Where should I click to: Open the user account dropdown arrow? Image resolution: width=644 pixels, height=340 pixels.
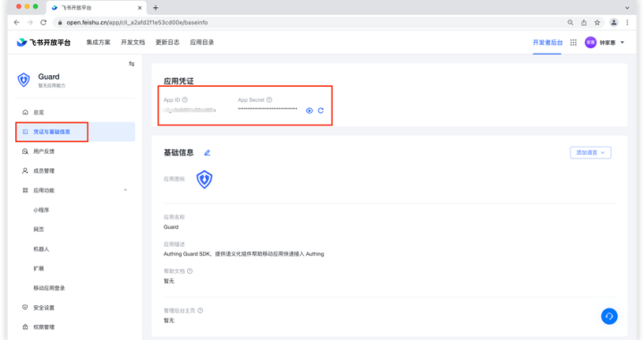click(x=623, y=42)
